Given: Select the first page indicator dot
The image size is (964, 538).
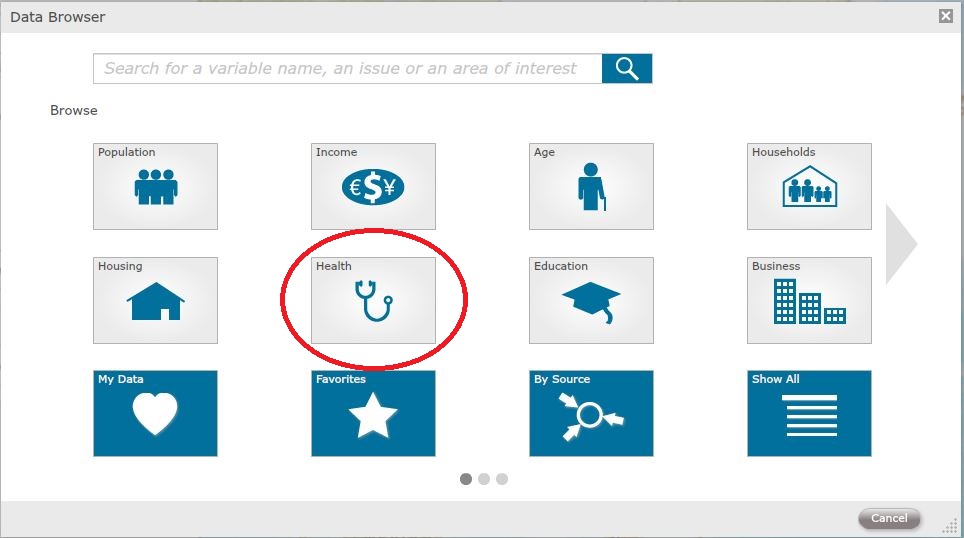Looking at the screenshot, I should click(466, 479).
